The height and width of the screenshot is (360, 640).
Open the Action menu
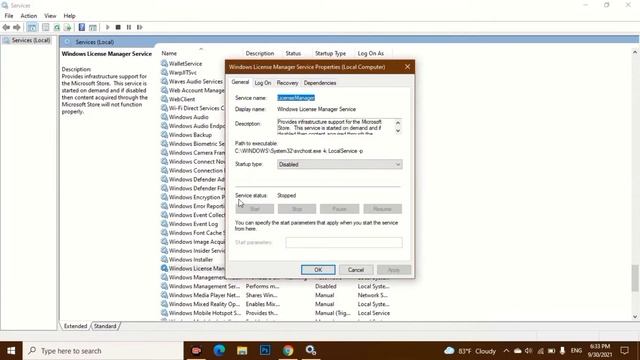[29, 16]
